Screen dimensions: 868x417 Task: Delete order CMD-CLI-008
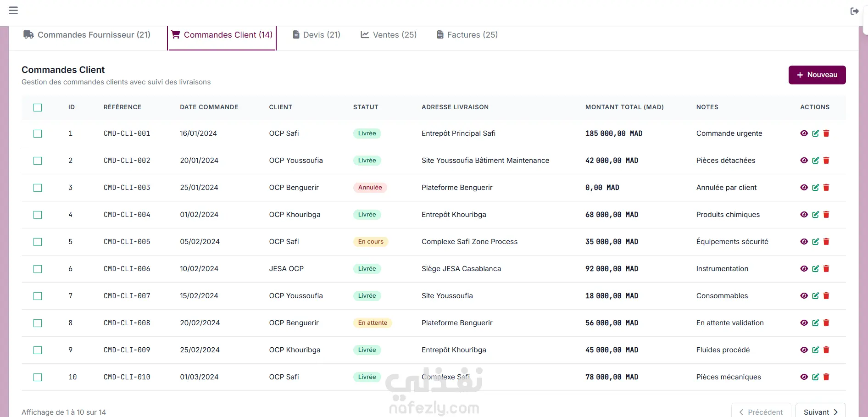(x=826, y=323)
